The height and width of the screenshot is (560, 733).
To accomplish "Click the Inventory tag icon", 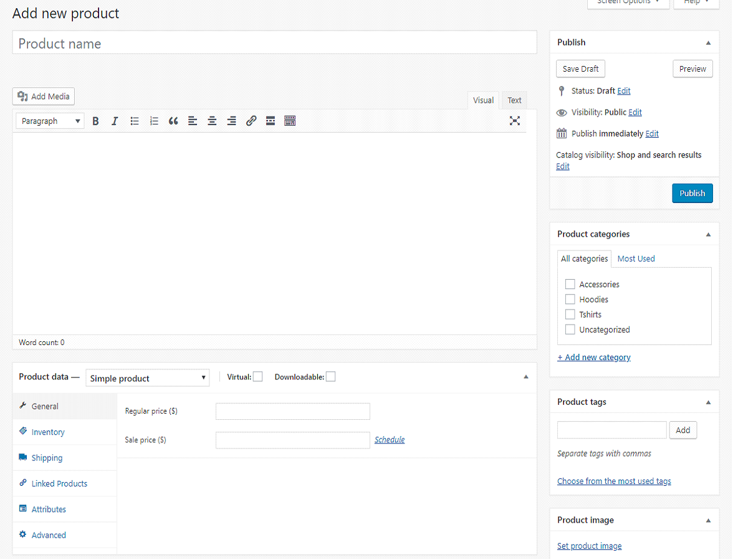I will point(23,431).
